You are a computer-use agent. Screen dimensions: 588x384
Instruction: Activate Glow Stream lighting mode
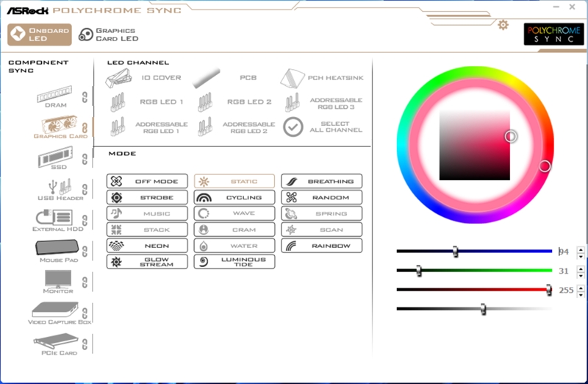tap(147, 262)
